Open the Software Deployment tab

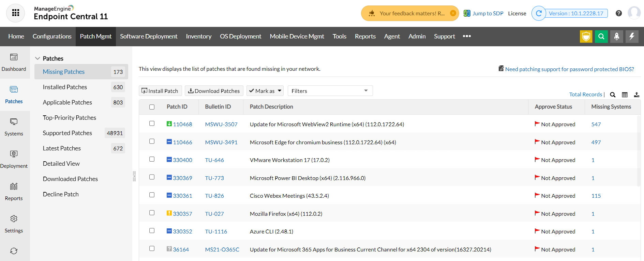coord(149,36)
